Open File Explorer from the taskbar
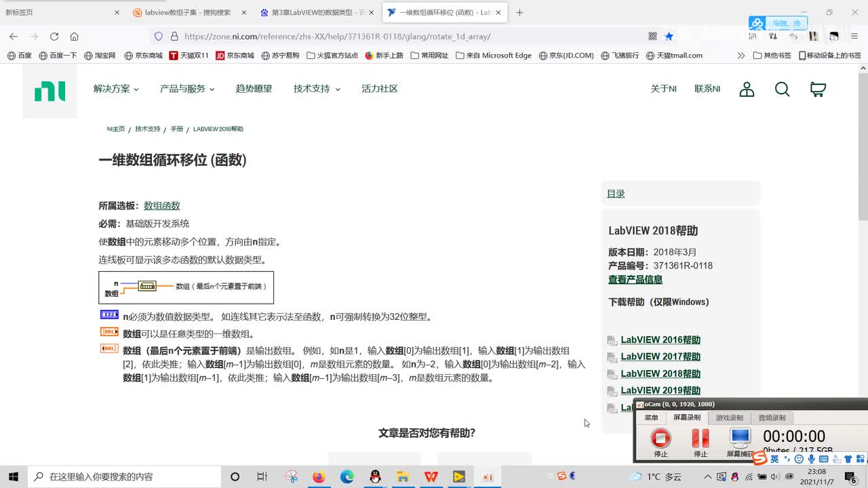868x488 pixels. tap(403, 476)
